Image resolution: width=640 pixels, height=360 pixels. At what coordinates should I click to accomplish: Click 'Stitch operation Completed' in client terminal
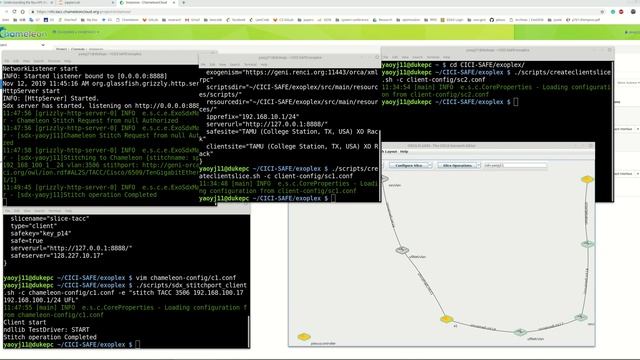(50, 337)
